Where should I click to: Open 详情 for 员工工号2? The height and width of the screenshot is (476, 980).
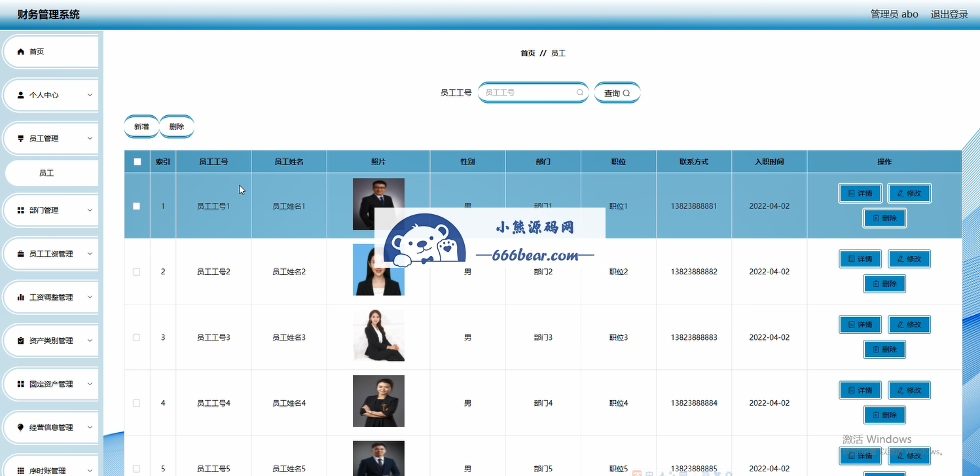click(860, 259)
